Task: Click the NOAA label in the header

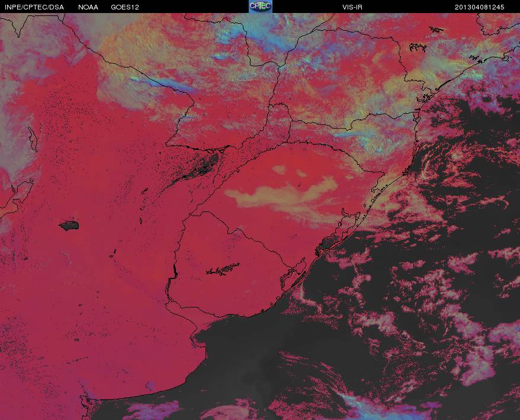Action: click(x=88, y=7)
